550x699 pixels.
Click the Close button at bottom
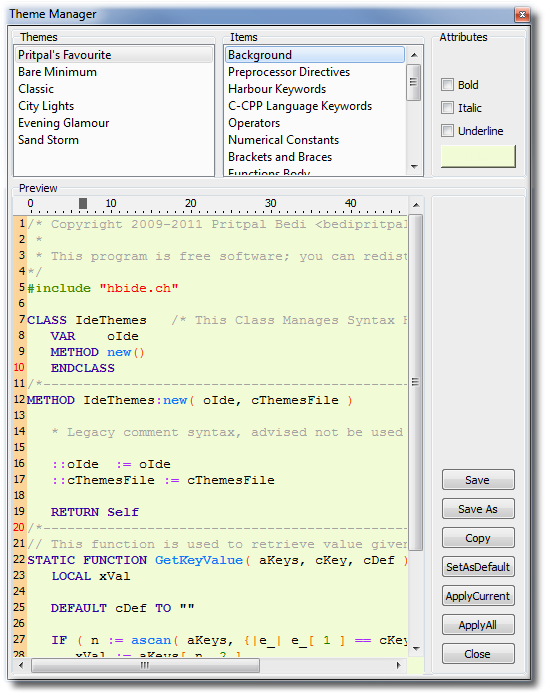pyautogui.click(x=478, y=654)
